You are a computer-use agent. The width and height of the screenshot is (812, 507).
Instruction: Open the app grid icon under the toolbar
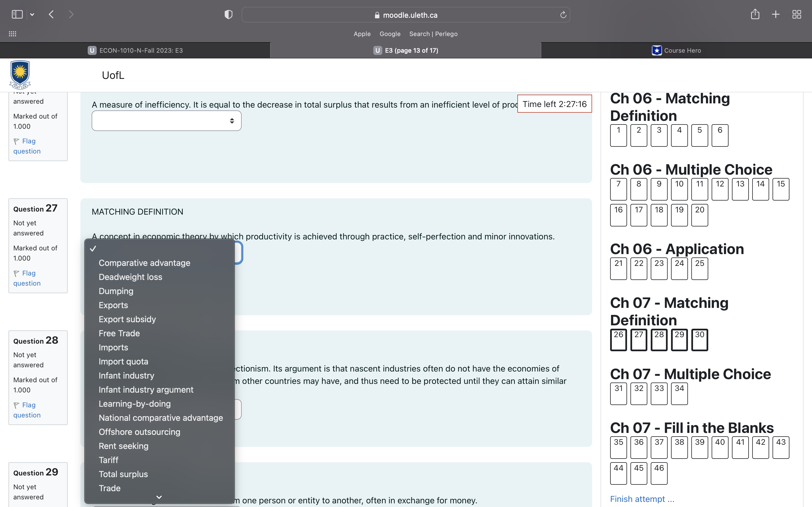(x=12, y=34)
